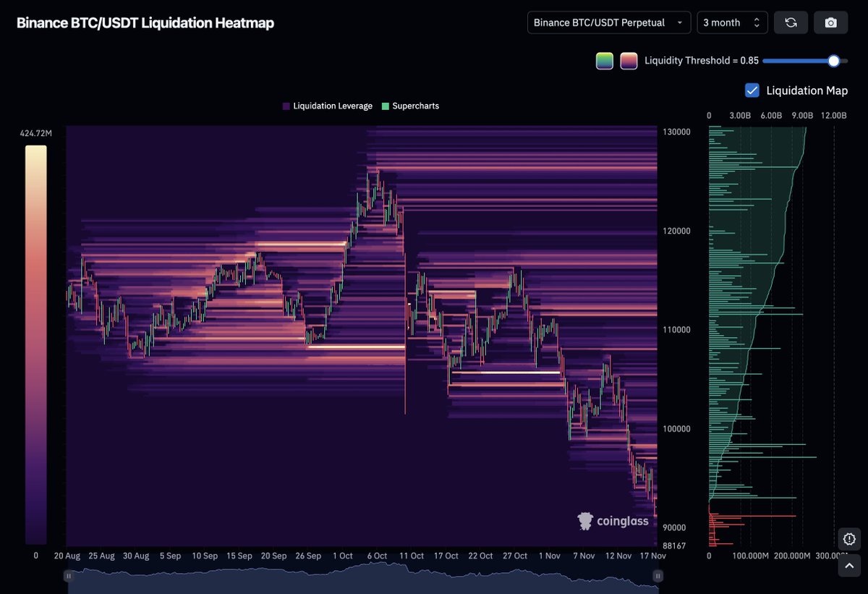
Task: Click the 5 Sep date label
Action: click(170, 556)
